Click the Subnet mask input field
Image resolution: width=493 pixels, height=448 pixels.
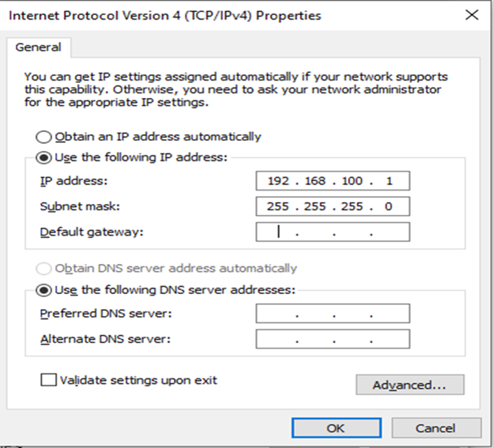click(x=333, y=206)
